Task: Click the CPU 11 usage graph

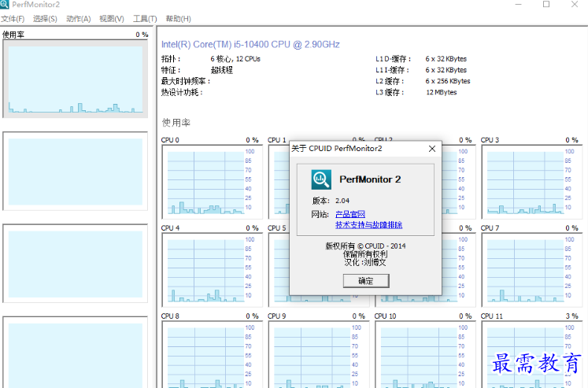Action: point(523,354)
